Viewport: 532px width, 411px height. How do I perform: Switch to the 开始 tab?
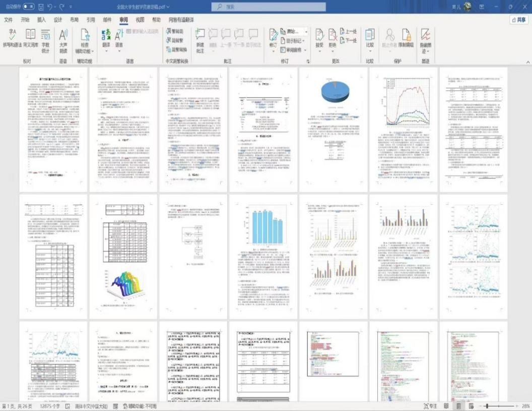(25, 20)
